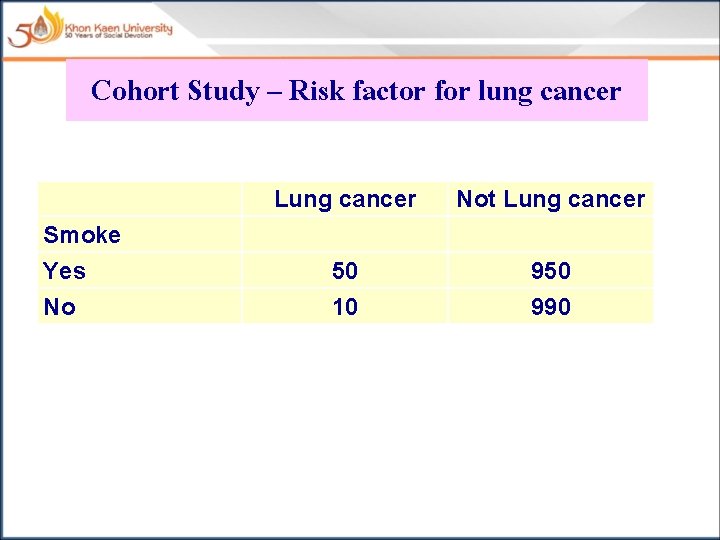Screen dimensions: 720x540
Task: Click the cell containing 50
Action: coord(345,271)
